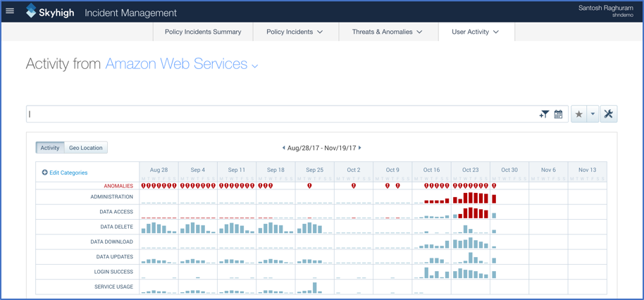Select the DATA DELETE row label
Viewport: 644px width, 300px height.
117,227
